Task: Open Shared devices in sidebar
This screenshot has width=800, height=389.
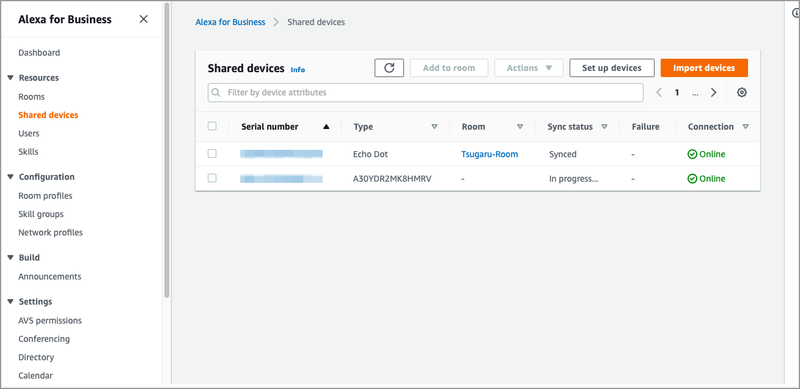Action: [x=48, y=115]
